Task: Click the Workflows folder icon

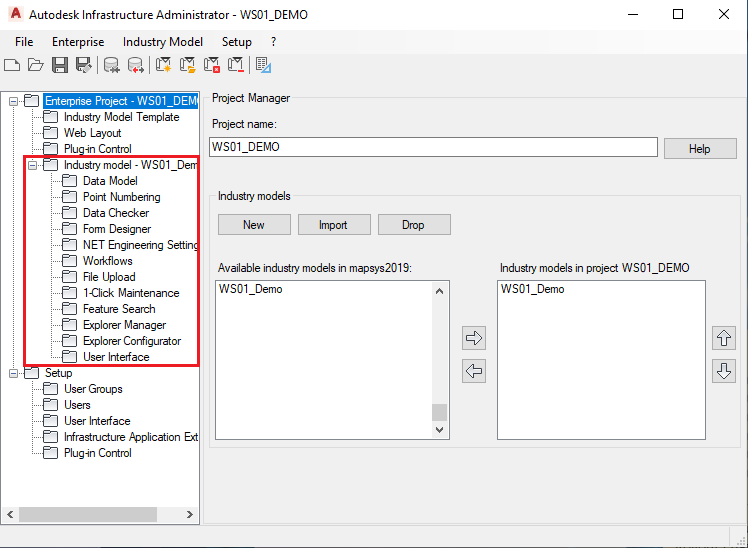Action: tap(69, 261)
